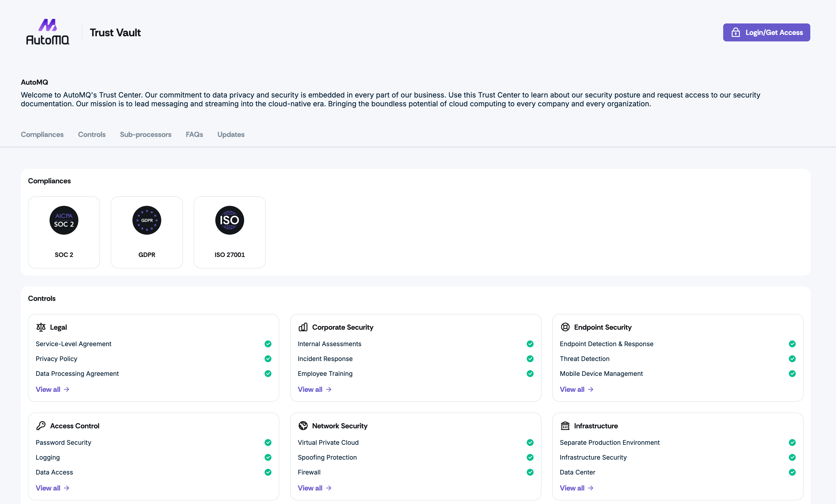Click View all under Network Security
Viewport: 836px width, 504px height.
click(x=315, y=488)
